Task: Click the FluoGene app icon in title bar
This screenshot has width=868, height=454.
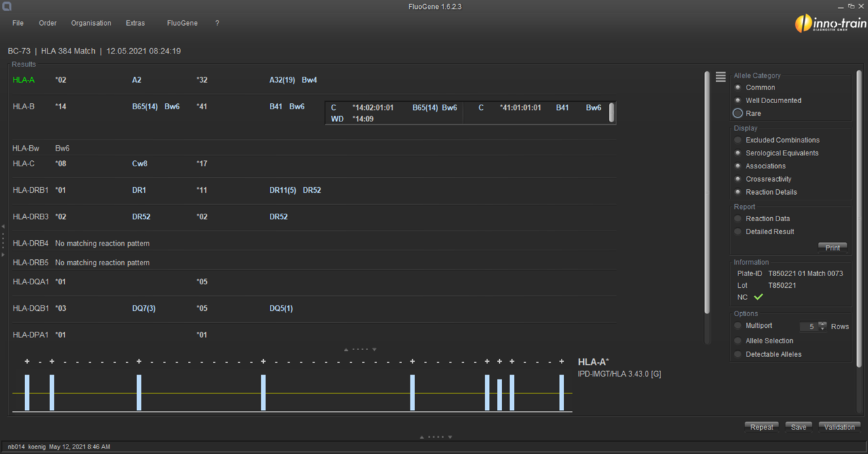Action: click(7, 7)
